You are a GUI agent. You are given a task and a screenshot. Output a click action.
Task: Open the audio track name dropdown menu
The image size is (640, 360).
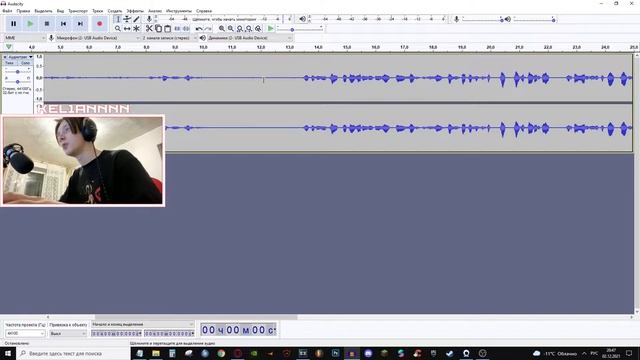coord(20,57)
